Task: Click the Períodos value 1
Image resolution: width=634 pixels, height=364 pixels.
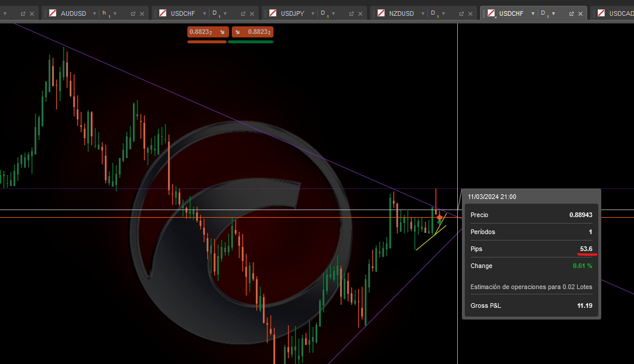Action: click(590, 232)
